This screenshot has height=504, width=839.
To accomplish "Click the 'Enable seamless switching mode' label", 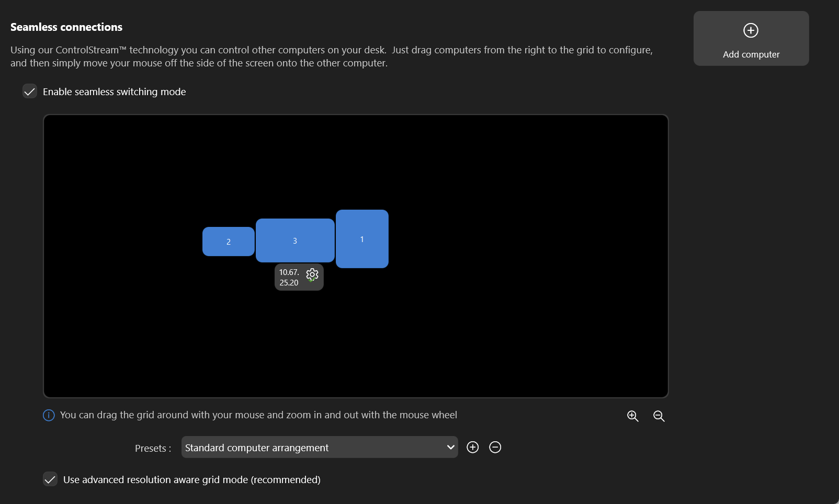I will 114,92.
